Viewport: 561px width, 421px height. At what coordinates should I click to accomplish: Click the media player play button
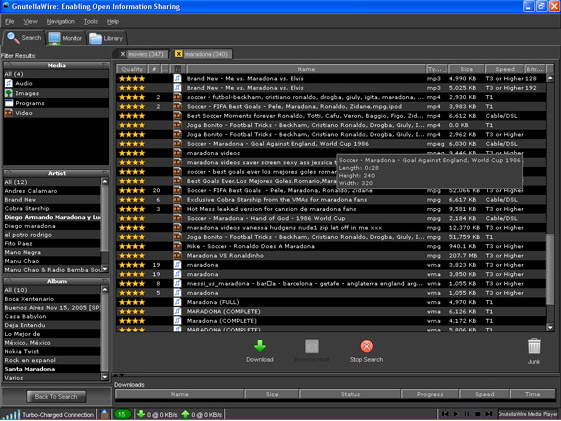[456, 414]
